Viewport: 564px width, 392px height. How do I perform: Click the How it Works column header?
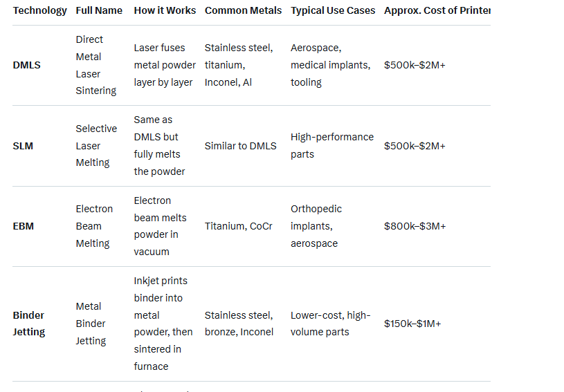coord(165,10)
